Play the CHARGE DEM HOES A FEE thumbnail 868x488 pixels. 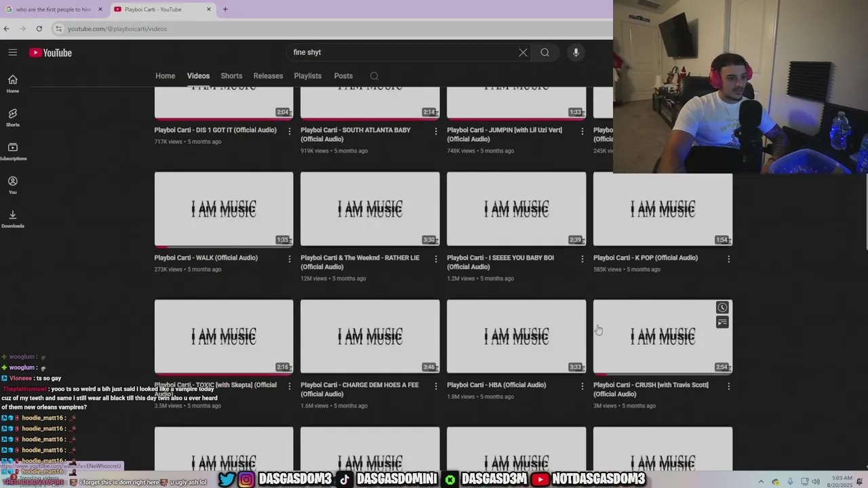(x=370, y=336)
